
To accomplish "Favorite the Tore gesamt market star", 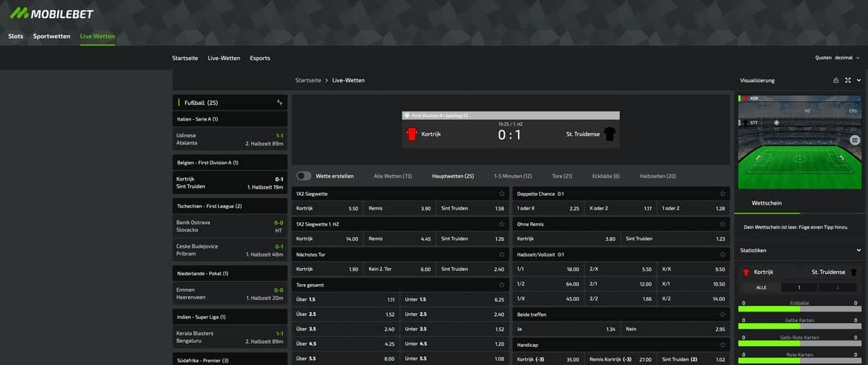I will tap(501, 285).
